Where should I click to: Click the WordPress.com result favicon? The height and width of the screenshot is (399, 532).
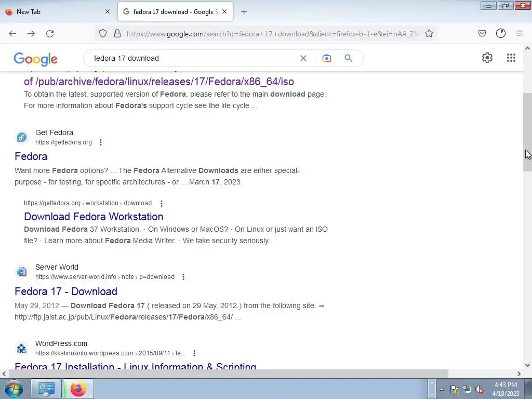click(22, 349)
